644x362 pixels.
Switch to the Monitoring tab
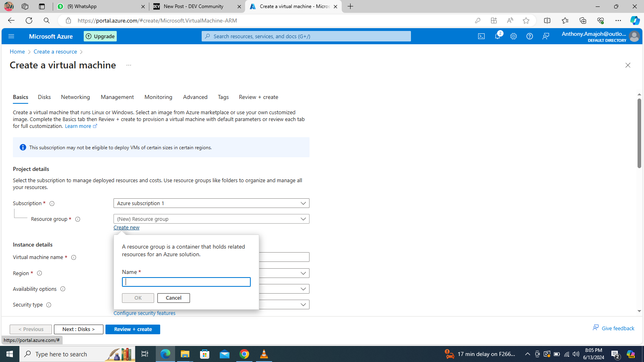[x=158, y=97]
